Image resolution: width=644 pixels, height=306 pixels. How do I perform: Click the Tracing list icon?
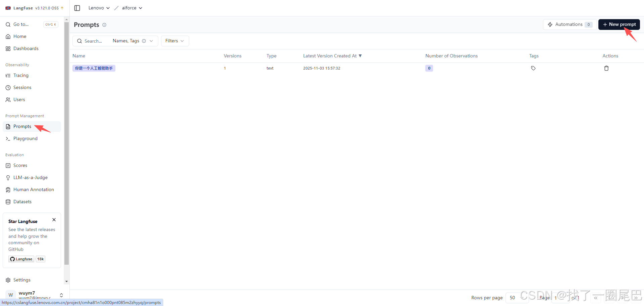click(x=8, y=76)
